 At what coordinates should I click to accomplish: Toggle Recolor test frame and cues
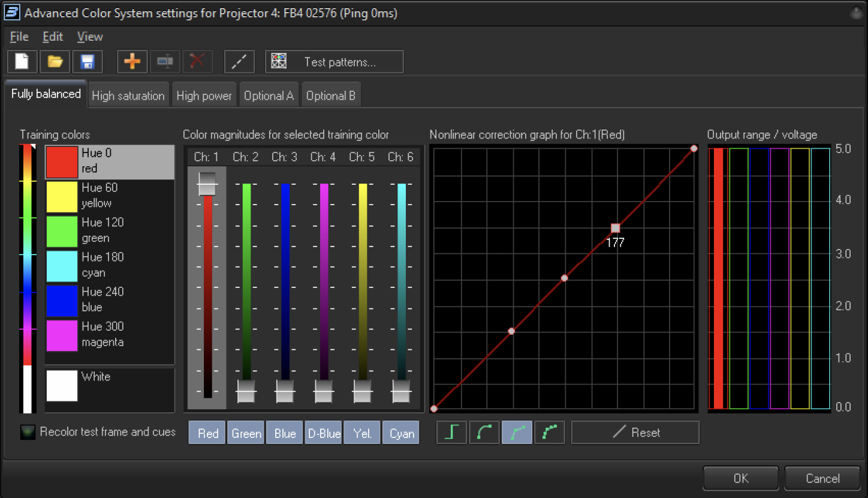[28, 432]
